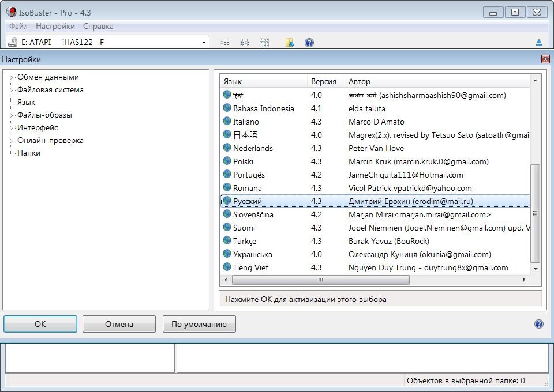Open the Файл menu
Screen dimensions: 554x392
(18, 26)
